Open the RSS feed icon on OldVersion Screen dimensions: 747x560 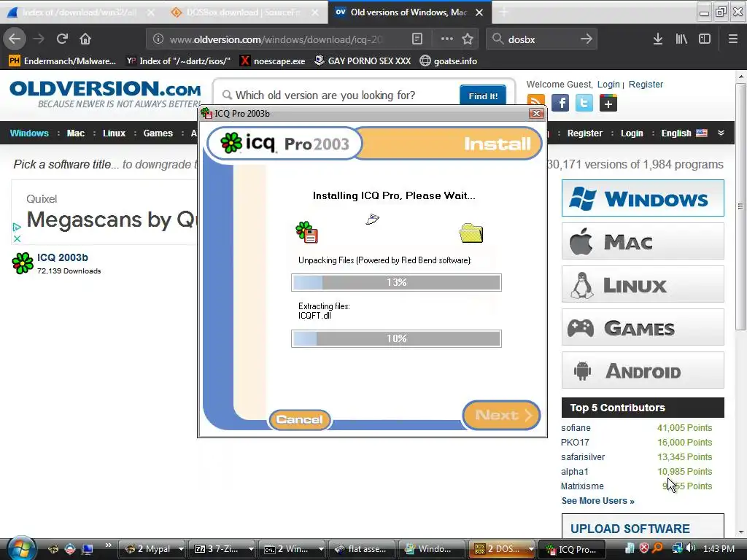pyautogui.click(x=536, y=103)
